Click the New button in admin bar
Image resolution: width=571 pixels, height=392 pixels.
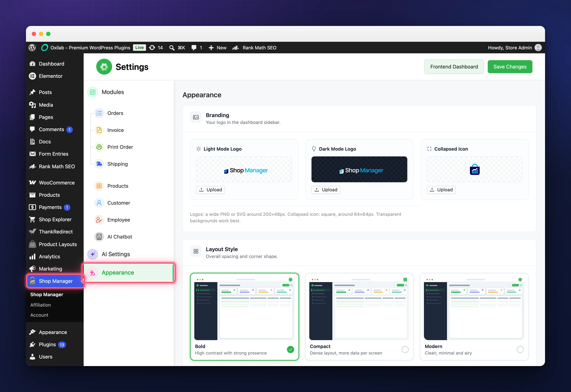click(217, 48)
